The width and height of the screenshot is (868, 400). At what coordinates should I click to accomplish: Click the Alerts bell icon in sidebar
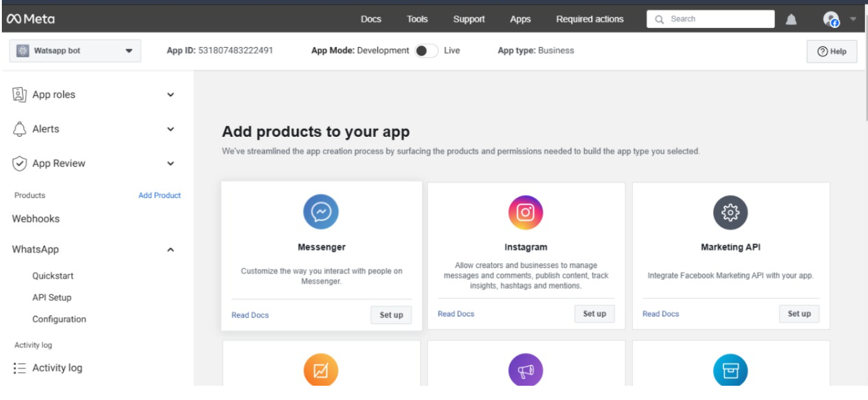pyautogui.click(x=19, y=128)
